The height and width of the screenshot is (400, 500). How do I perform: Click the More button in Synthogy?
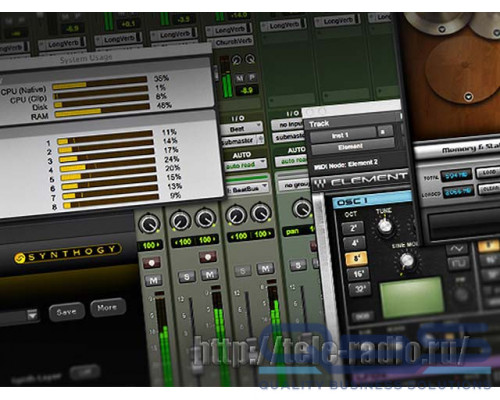pyautogui.click(x=107, y=307)
